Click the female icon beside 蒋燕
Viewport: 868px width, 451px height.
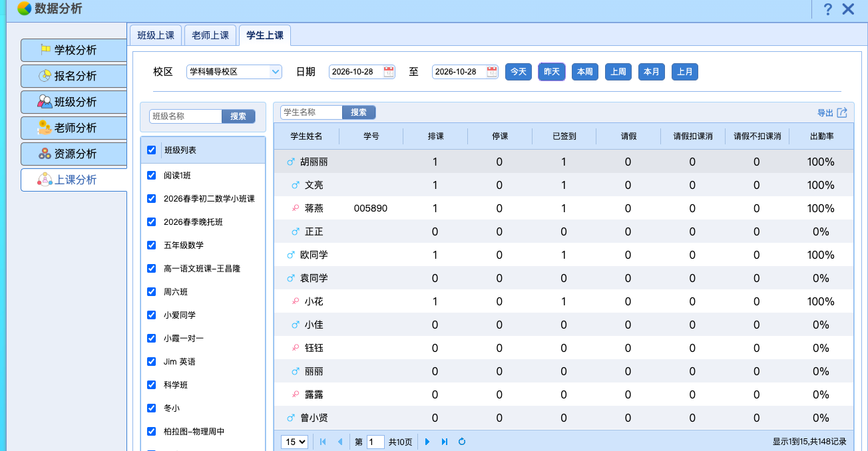coord(296,208)
